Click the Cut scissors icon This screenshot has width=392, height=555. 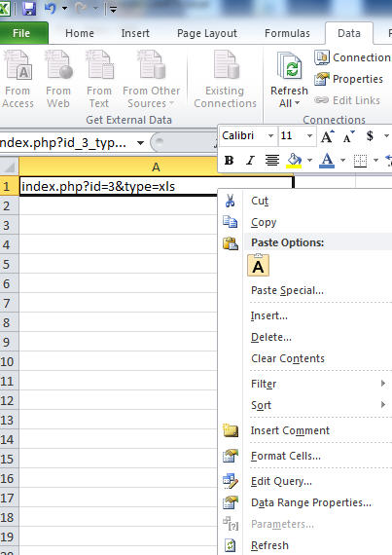pyautogui.click(x=230, y=201)
